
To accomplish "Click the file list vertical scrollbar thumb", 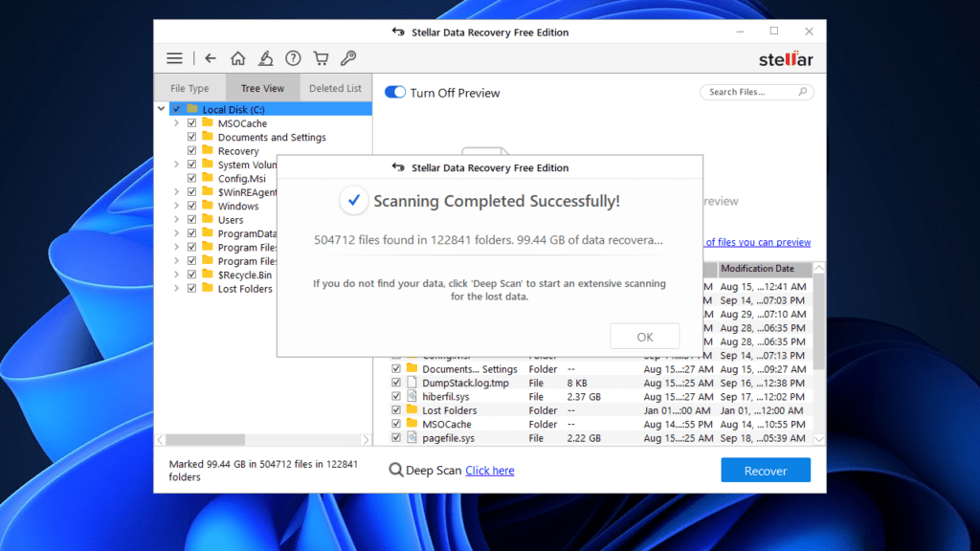I will click(819, 321).
